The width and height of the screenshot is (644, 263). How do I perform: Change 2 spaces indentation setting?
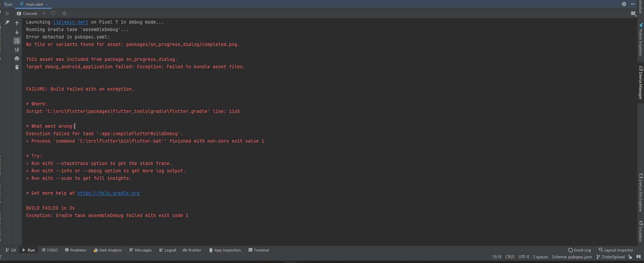[540, 257]
